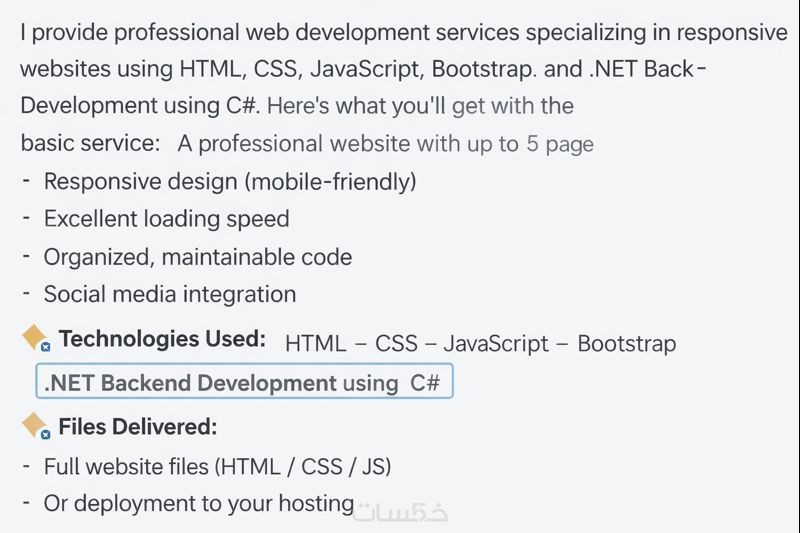
Task: Click the "Here's what you'll get with the" text
Action: click(420, 106)
